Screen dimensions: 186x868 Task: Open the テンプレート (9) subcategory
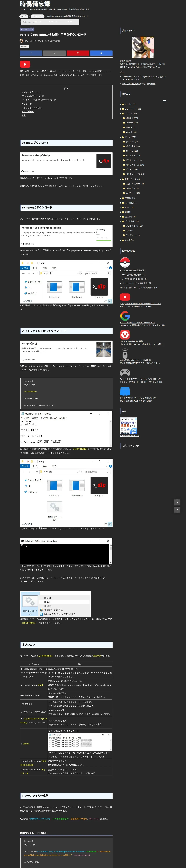(133, 236)
